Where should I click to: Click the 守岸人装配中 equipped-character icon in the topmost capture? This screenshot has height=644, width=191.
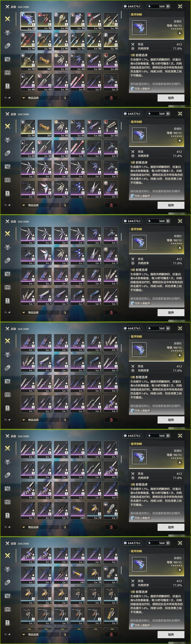coord(132,89)
